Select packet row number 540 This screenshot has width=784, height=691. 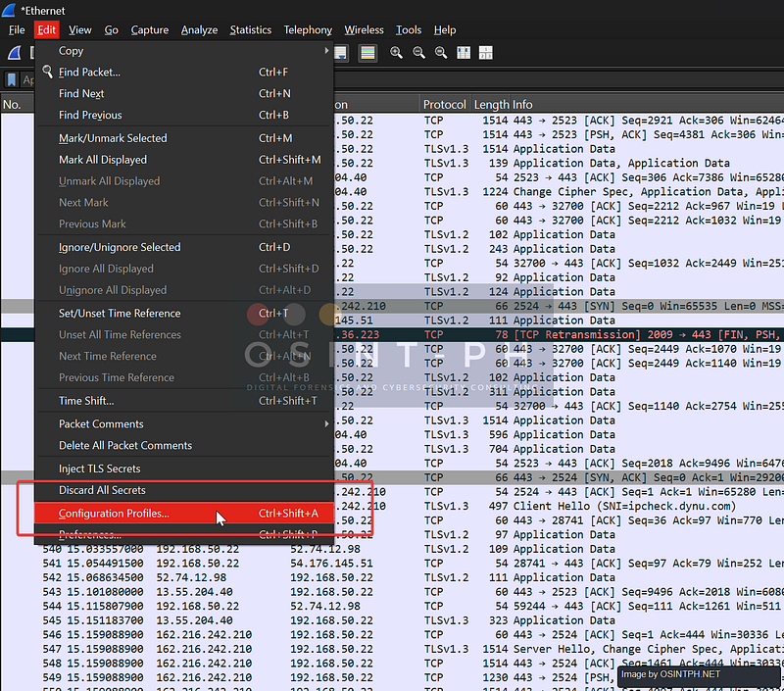tap(392, 549)
